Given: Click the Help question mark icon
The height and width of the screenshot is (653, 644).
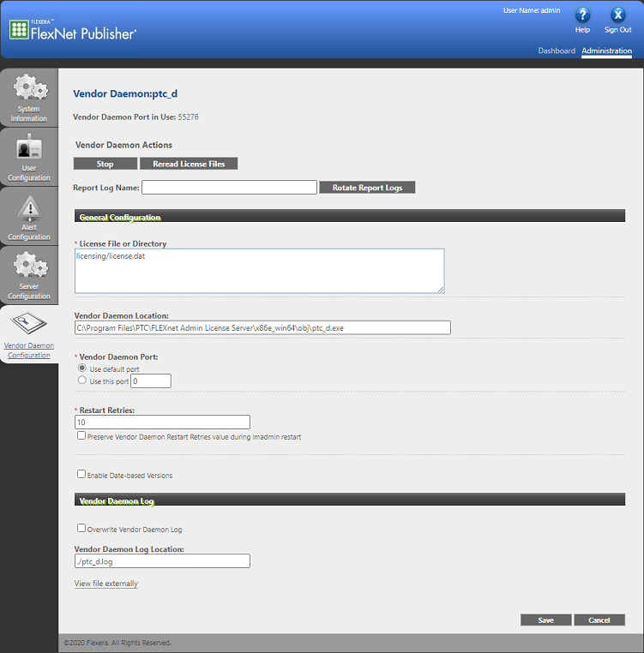Looking at the screenshot, I should pos(582,15).
